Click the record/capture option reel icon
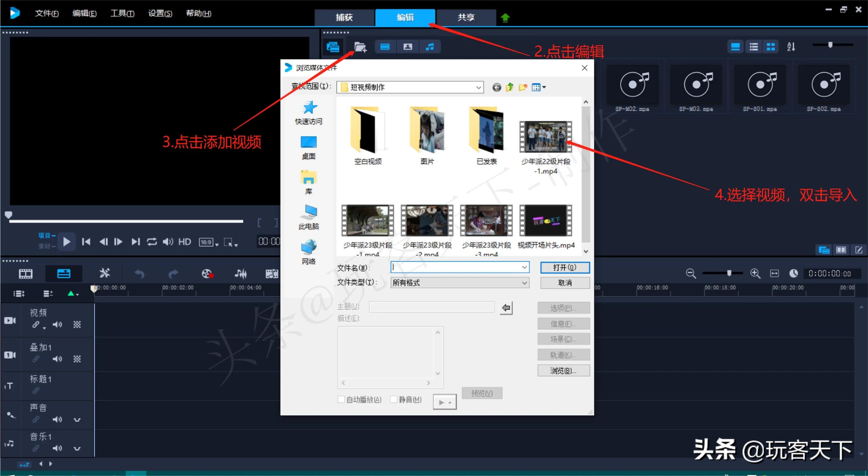Screen dimensions: 868x476 [x=207, y=274]
